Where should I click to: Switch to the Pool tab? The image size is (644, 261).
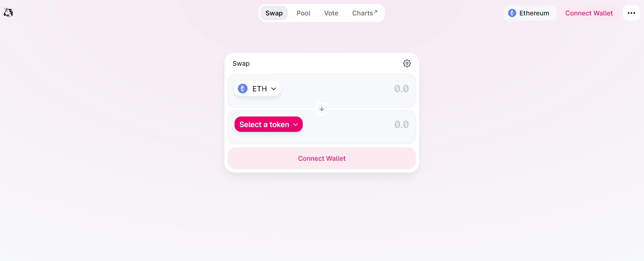click(x=304, y=13)
